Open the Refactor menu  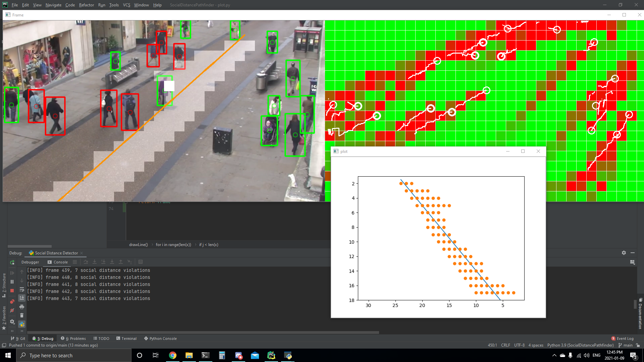point(86,5)
